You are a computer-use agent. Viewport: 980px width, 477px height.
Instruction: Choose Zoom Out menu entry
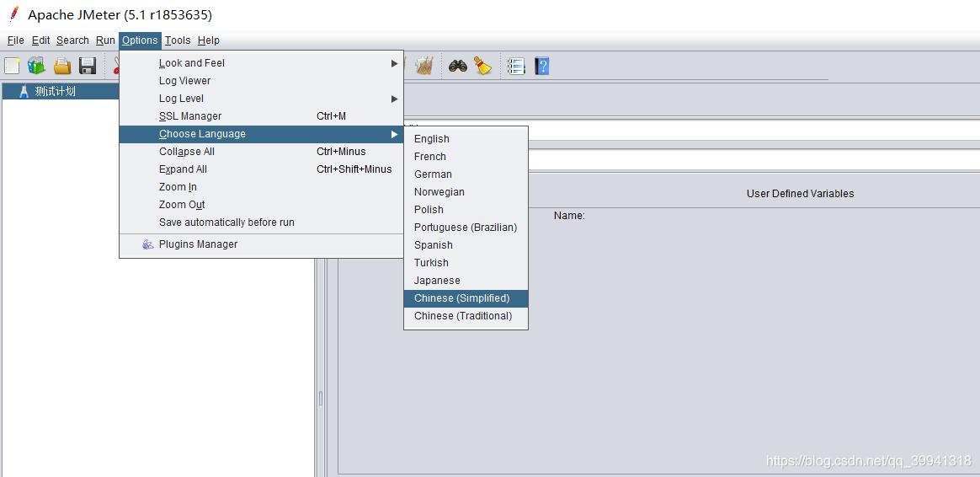(261, 205)
